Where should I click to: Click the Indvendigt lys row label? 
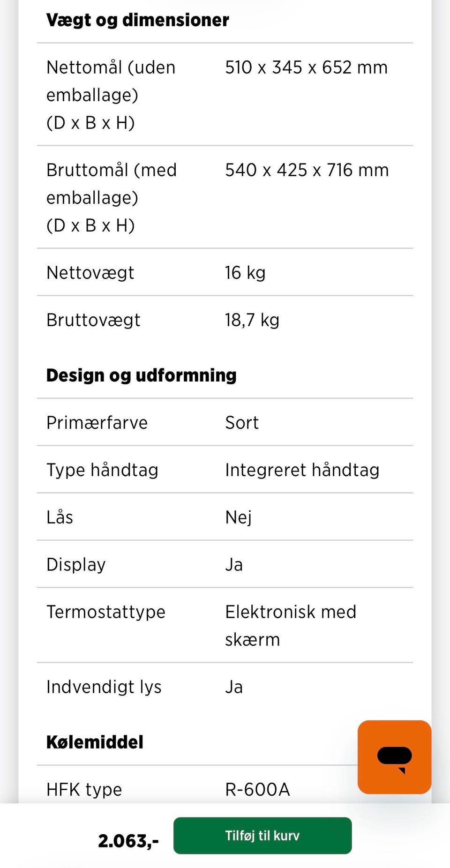[x=104, y=687]
